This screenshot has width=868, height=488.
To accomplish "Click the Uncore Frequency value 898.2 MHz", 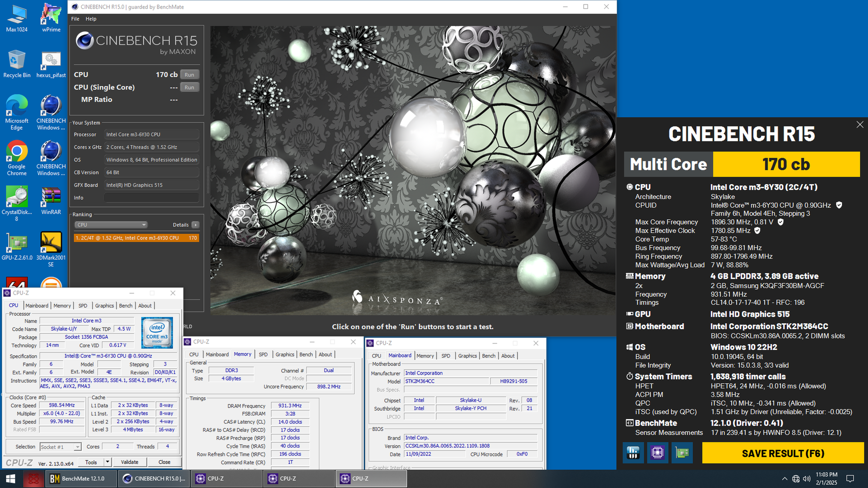I will coord(329,387).
